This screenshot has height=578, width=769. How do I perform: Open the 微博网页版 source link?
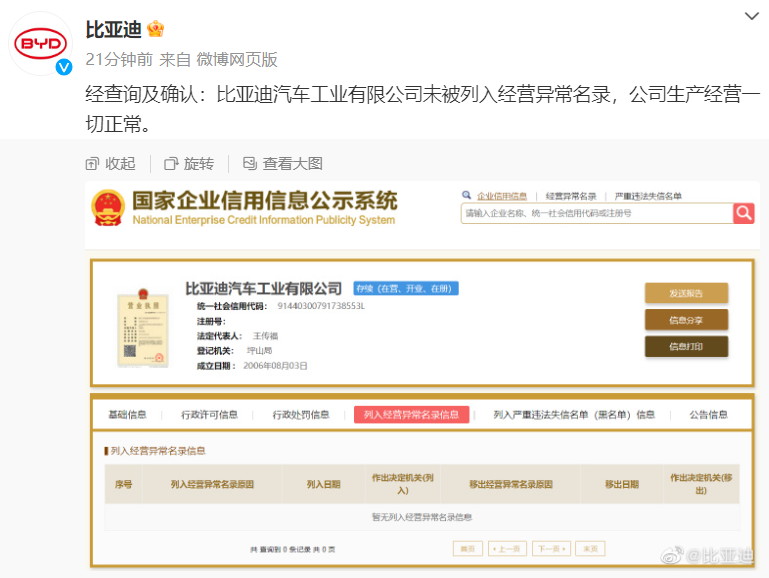(x=237, y=59)
